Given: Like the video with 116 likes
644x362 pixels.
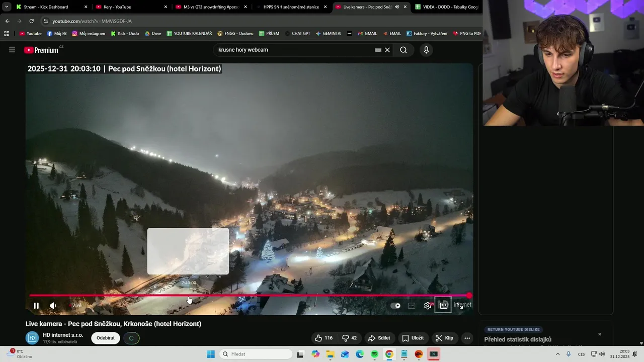Looking at the screenshot, I should [x=324, y=338].
